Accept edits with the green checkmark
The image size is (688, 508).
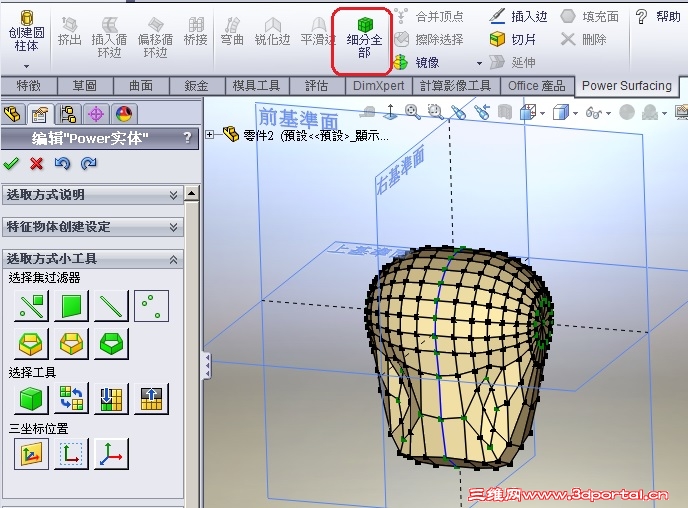tap(11, 164)
